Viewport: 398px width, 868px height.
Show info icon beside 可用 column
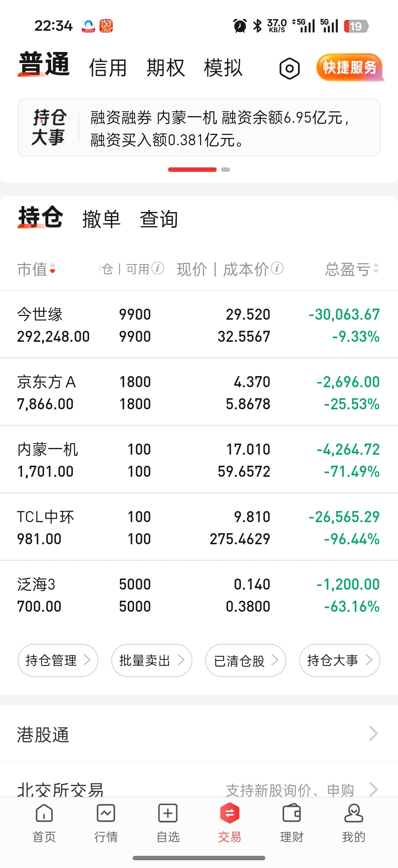(158, 268)
